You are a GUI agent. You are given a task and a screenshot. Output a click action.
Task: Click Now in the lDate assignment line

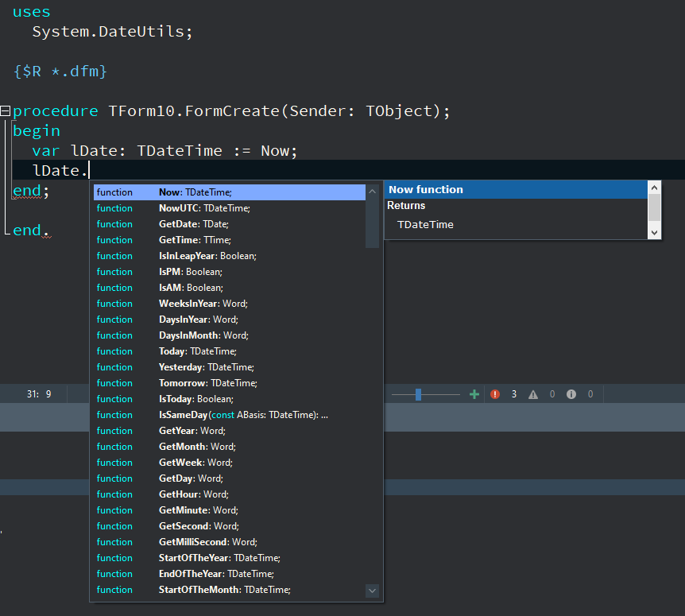(x=274, y=151)
